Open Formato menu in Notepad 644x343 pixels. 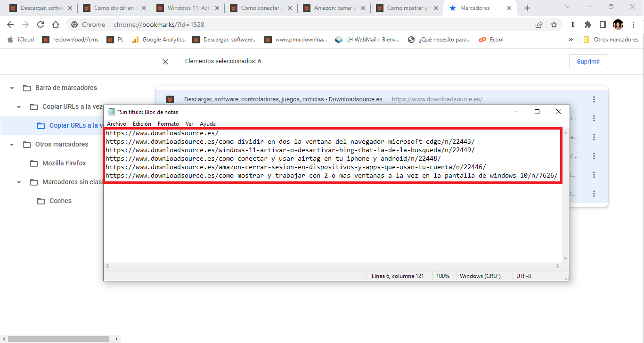coord(168,124)
